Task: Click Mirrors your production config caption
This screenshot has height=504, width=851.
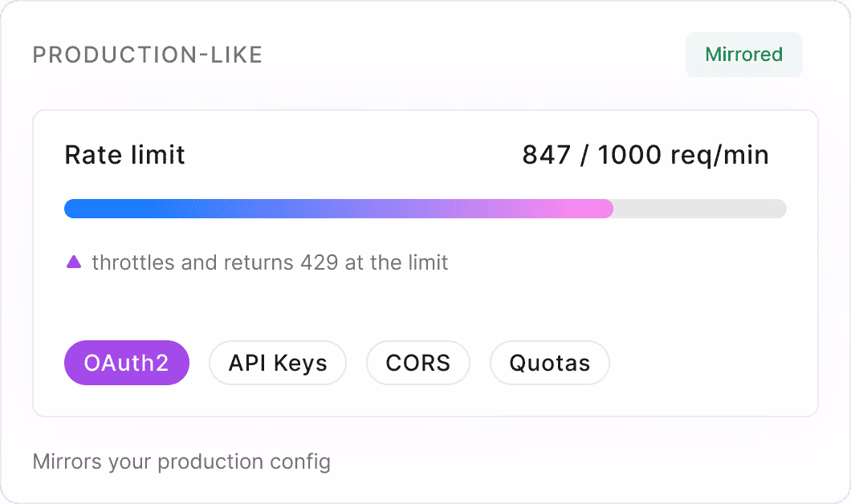Action: pos(181,461)
